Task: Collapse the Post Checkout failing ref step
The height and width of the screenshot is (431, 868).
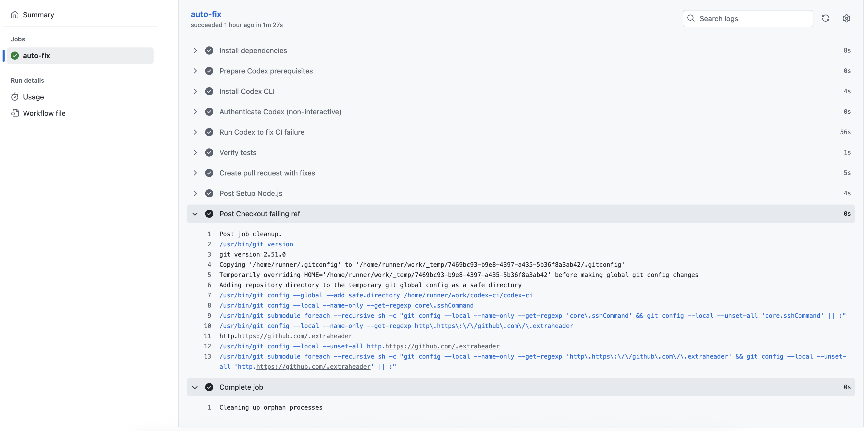Action: coord(195,214)
